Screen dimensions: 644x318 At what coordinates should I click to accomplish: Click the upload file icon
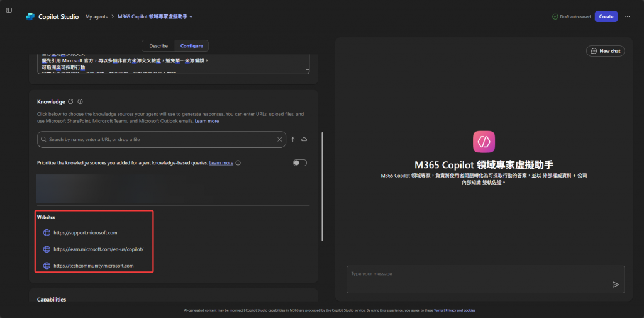pyautogui.click(x=293, y=139)
